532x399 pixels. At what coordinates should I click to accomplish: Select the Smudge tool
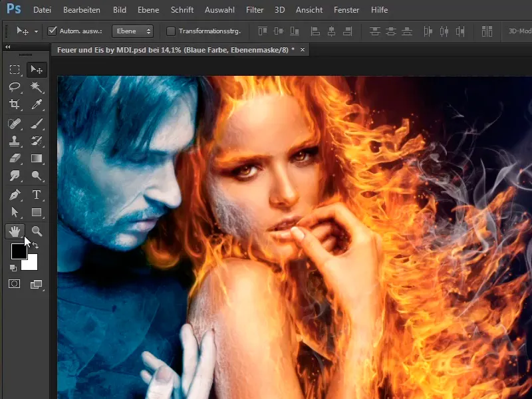(15, 176)
